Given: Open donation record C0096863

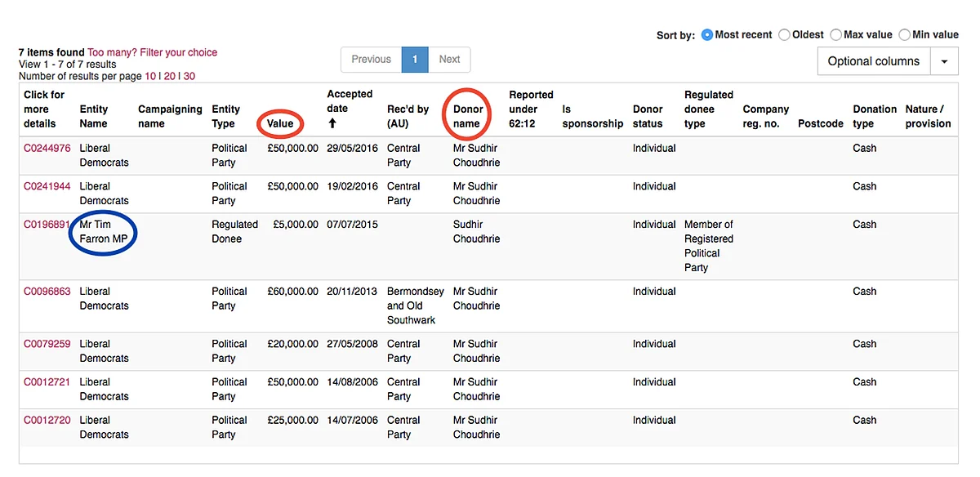Looking at the screenshot, I should [47, 292].
